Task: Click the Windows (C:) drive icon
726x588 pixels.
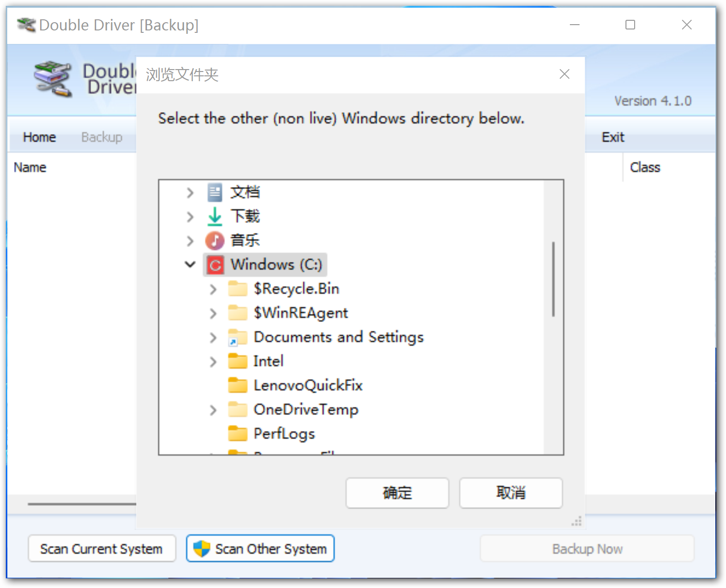Action: 215,265
